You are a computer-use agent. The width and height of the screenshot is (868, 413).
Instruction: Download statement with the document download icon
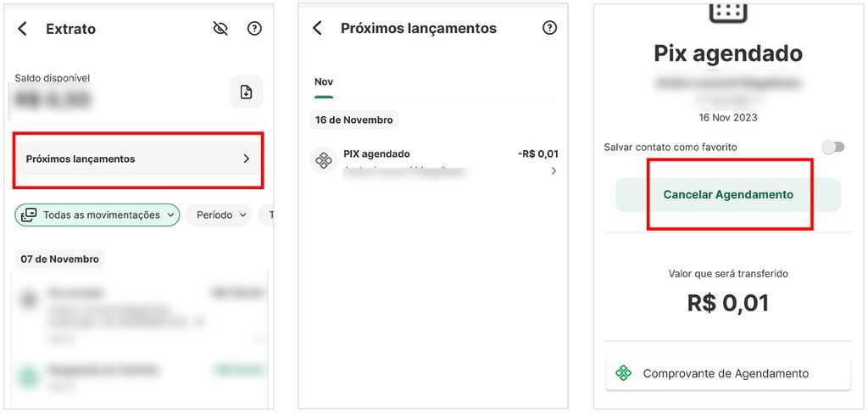(x=247, y=92)
